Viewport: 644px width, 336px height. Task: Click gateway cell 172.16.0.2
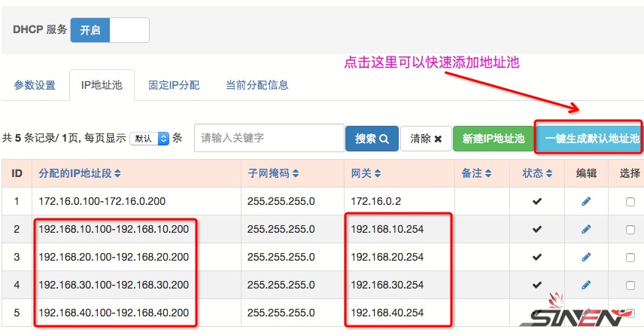click(x=376, y=201)
